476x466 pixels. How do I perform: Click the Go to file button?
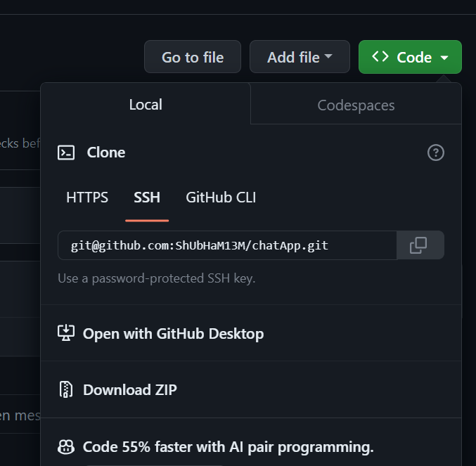(x=193, y=57)
